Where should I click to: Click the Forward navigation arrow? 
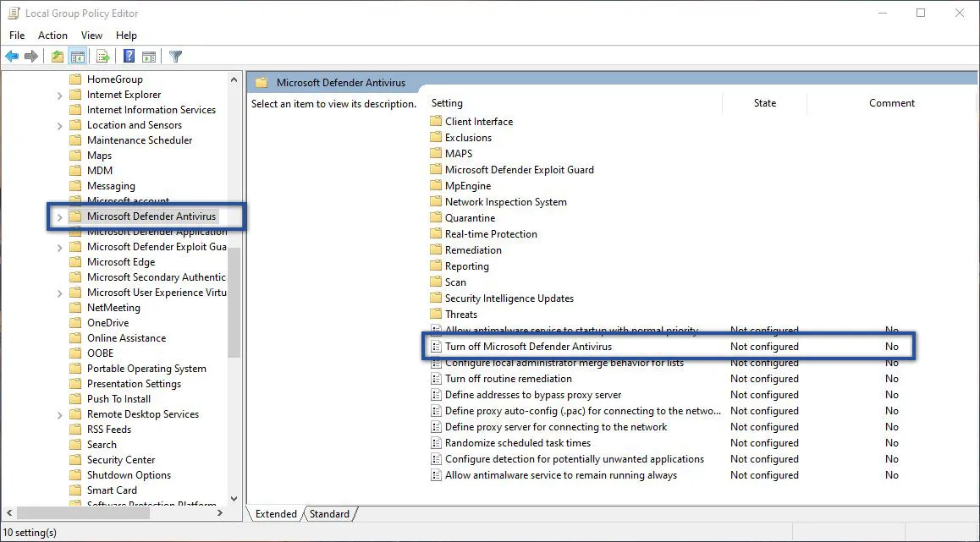coord(32,56)
